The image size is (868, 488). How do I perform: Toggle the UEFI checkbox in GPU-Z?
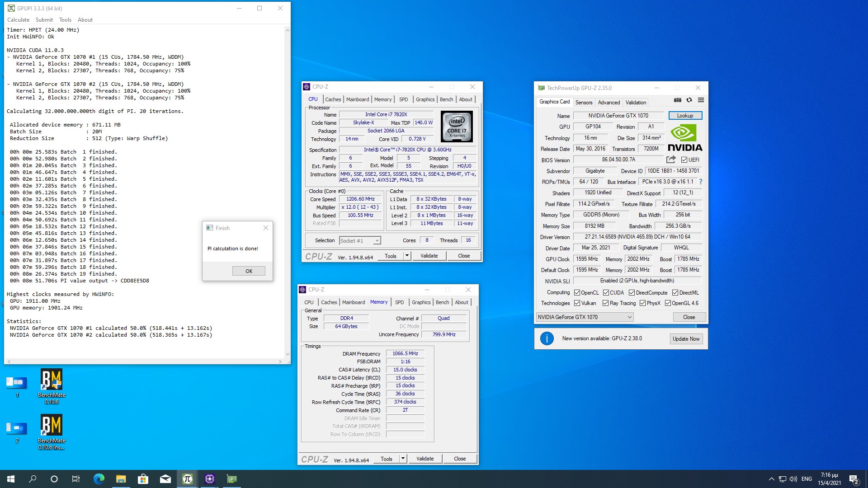(x=684, y=160)
